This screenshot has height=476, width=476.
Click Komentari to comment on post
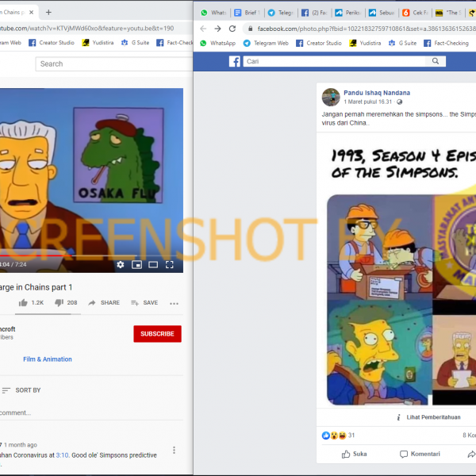(420, 454)
